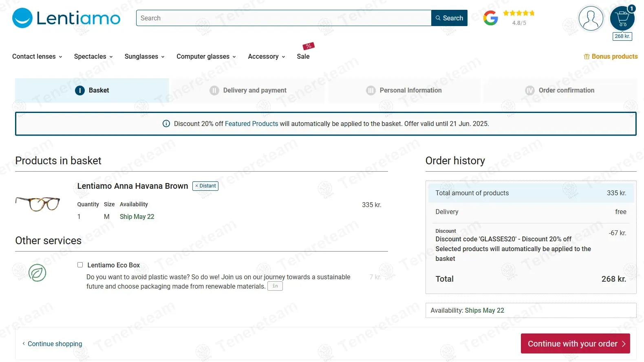This screenshot has width=644, height=362.
Task: Click the Havana Brown glasses thumbnail
Action: (37, 203)
